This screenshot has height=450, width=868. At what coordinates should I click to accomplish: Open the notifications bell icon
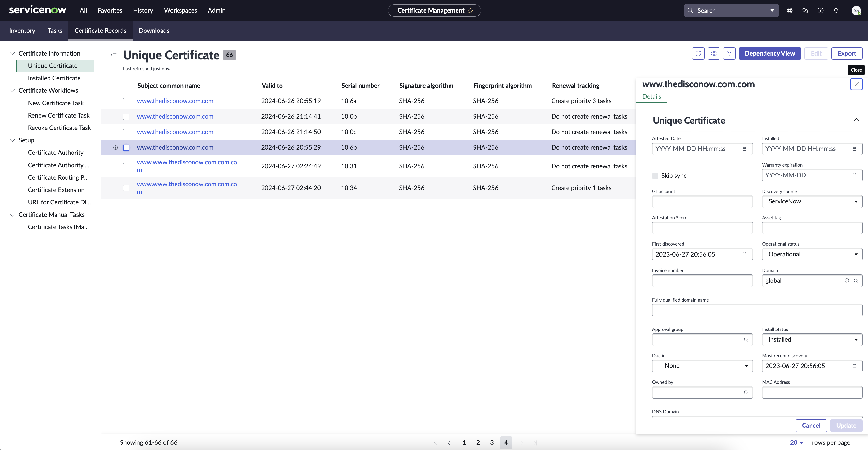[836, 10]
